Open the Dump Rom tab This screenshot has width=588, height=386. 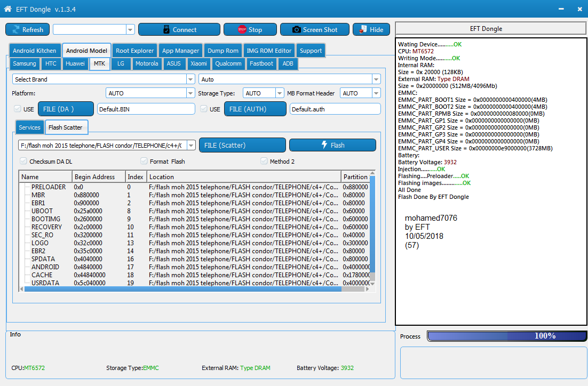(223, 51)
